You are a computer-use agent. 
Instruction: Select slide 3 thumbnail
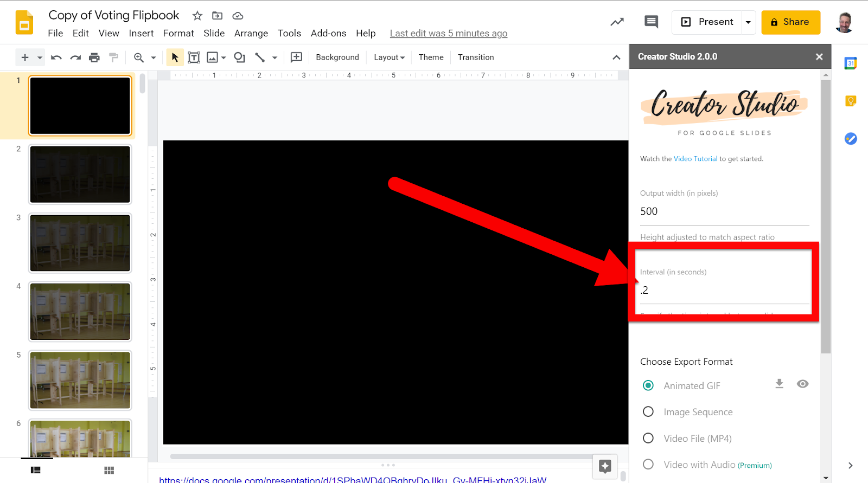[x=80, y=243]
